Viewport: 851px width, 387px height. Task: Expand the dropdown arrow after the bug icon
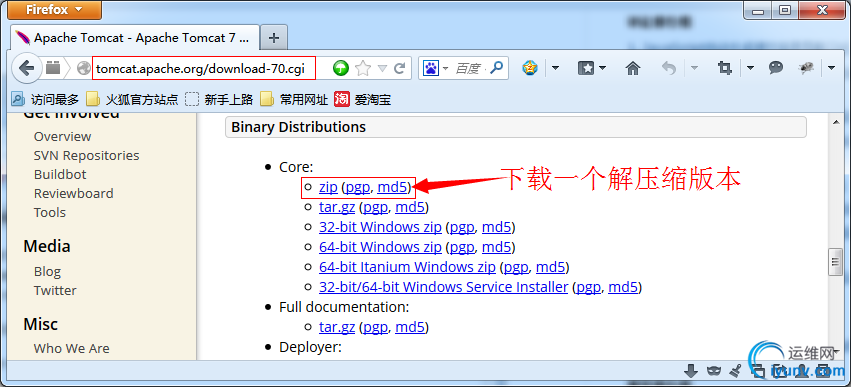click(x=832, y=68)
